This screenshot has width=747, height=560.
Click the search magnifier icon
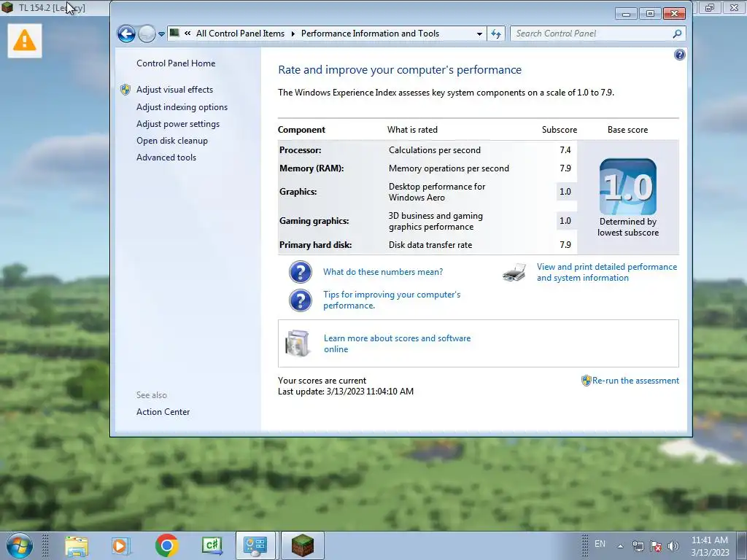coord(677,34)
